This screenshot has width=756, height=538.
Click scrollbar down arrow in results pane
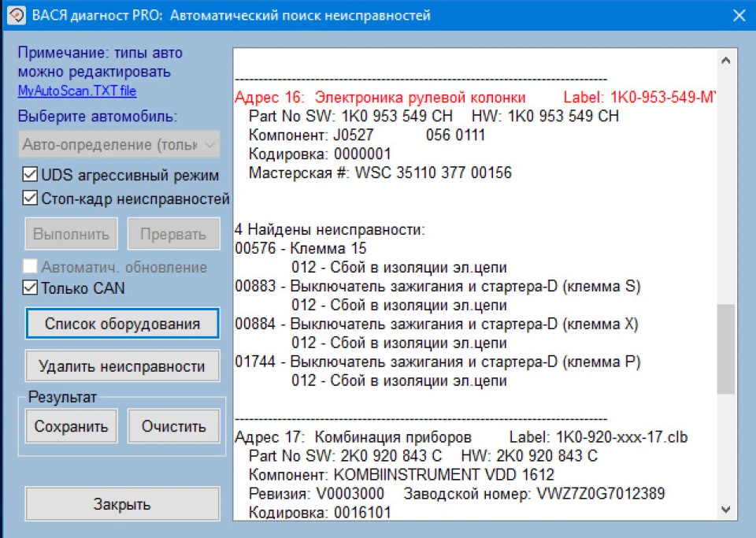[725, 509]
